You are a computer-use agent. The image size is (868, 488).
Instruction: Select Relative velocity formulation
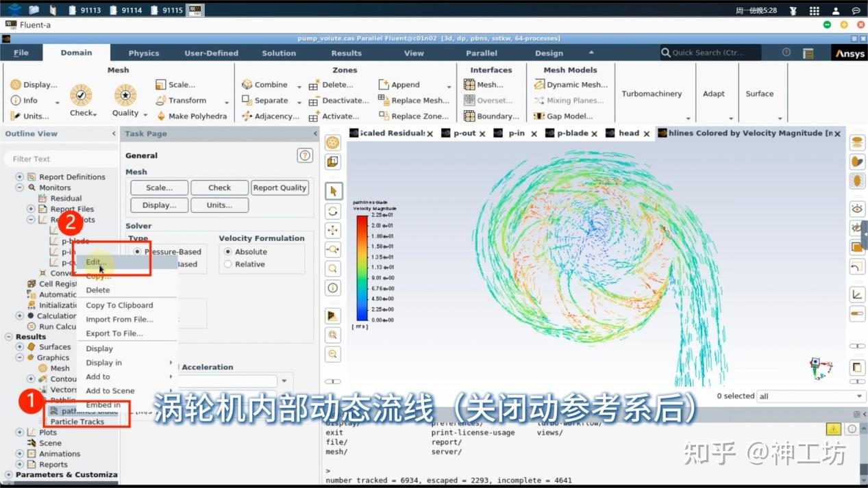click(228, 264)
